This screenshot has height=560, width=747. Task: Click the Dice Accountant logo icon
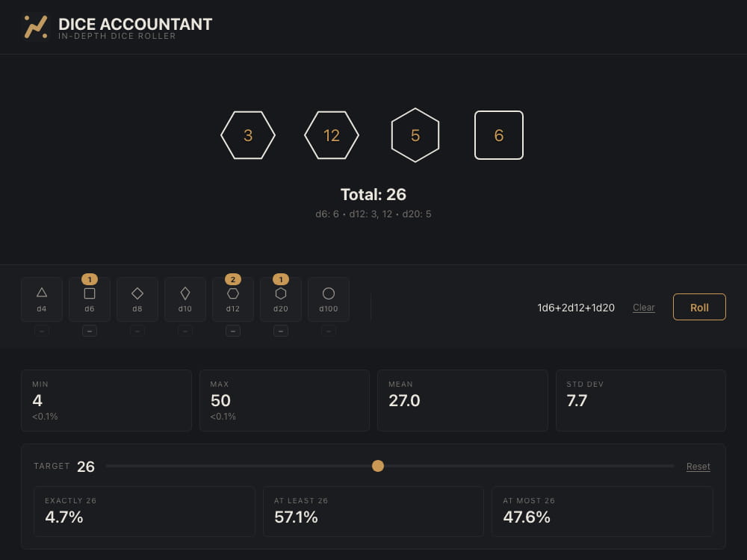[x=36, y=27]
